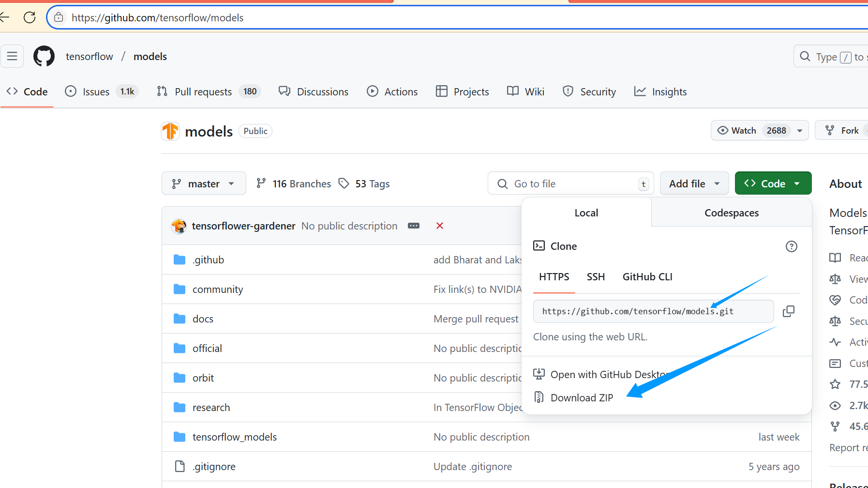Expand the commit message ellipsis
868x488 pixels.
click(x=414, y=226)
